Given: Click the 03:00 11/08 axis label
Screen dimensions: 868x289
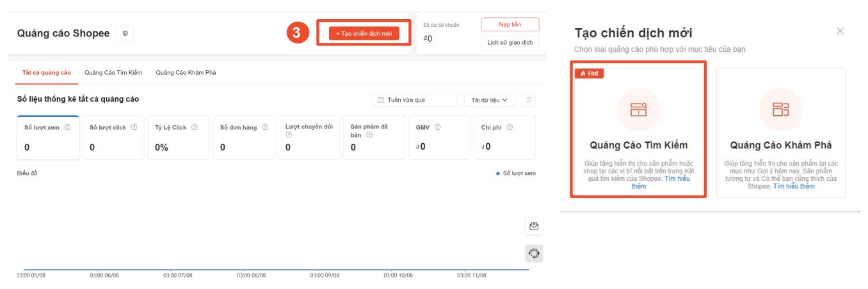Looking at the screenshot, I should [x=472, y=276].
